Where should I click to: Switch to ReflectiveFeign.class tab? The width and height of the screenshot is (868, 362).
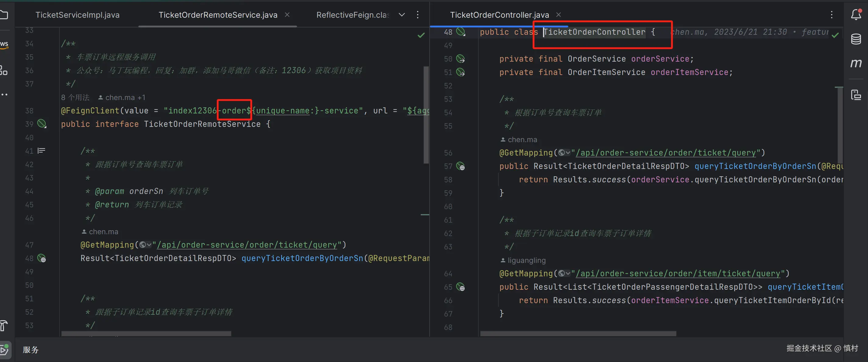pos(352,15)
